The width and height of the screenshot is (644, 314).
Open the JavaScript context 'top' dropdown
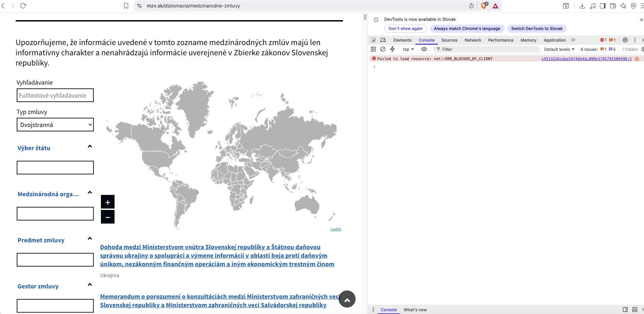tap(408, 49)
